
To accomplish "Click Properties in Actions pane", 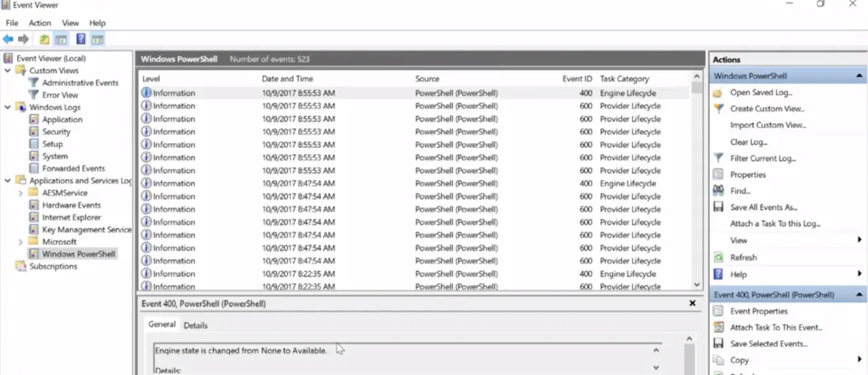I will [x=748, y=174].
